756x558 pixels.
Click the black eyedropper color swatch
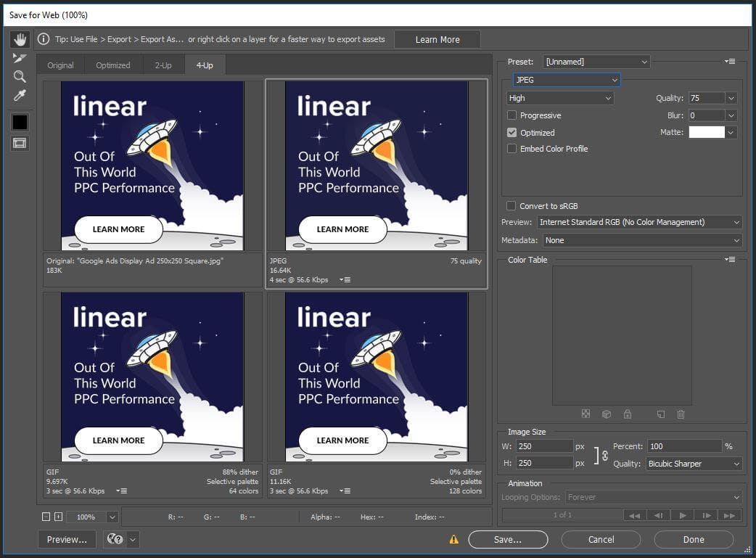tap(20, 123)
